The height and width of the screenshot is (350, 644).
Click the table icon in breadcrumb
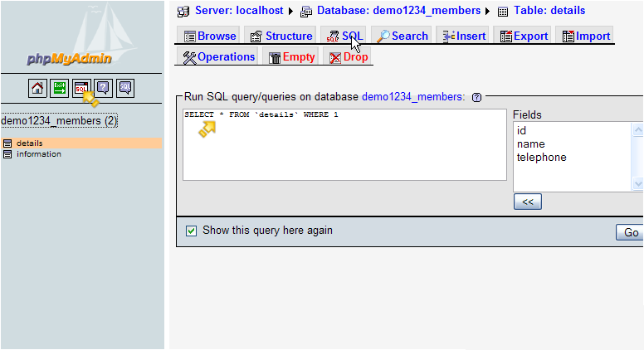tap(503, 12)
